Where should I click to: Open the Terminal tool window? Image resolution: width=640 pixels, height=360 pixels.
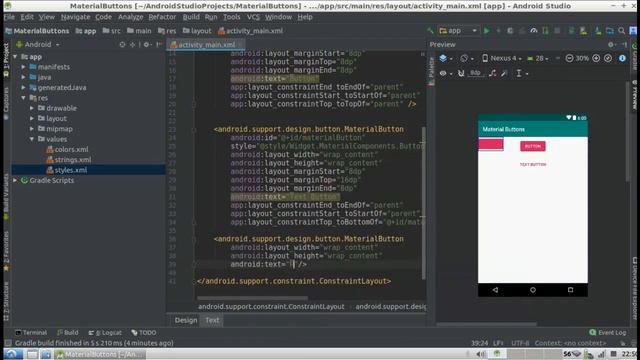(x=31, y=333)
